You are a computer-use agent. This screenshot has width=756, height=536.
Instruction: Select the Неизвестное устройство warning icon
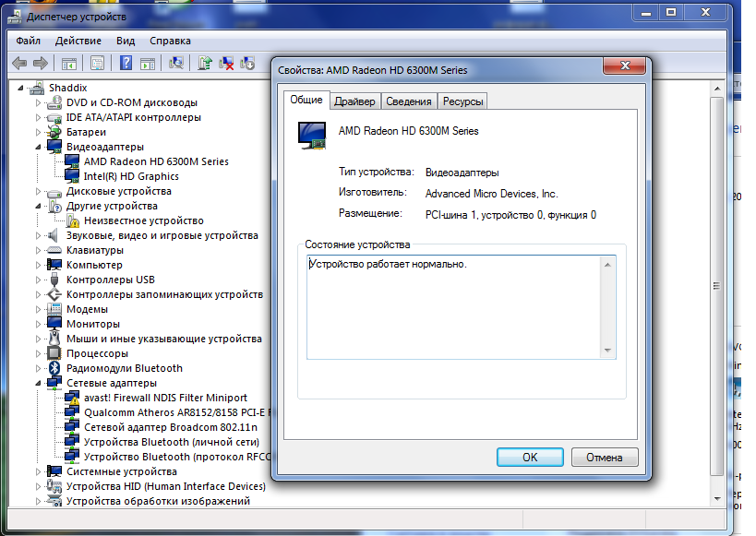pos(72,220)
